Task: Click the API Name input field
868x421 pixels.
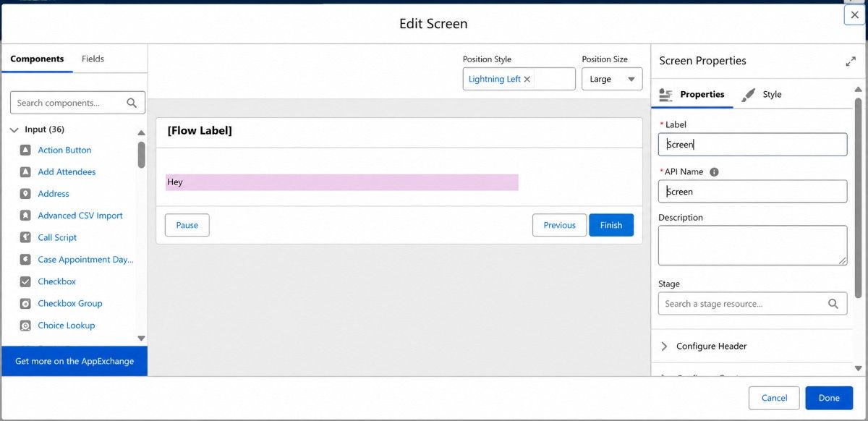Action: click(x=752, y=191)
